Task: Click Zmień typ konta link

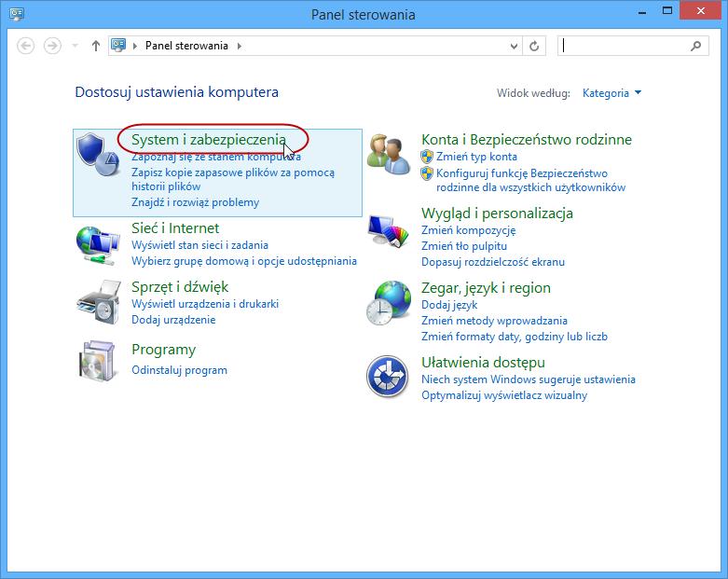Action: [476, 157]
